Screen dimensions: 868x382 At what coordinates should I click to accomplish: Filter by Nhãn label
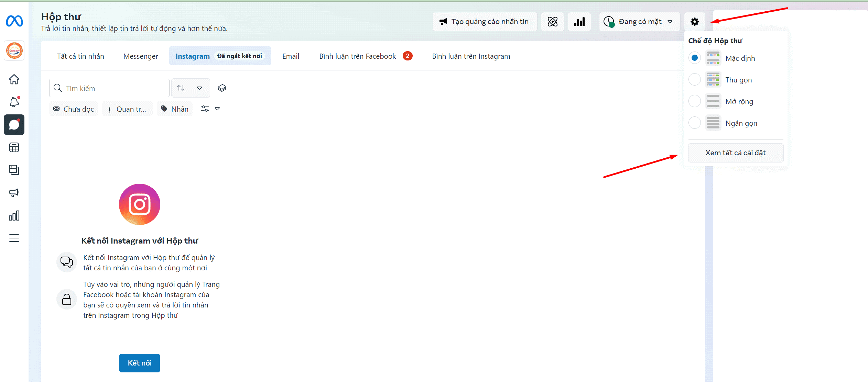pos(175,109)
